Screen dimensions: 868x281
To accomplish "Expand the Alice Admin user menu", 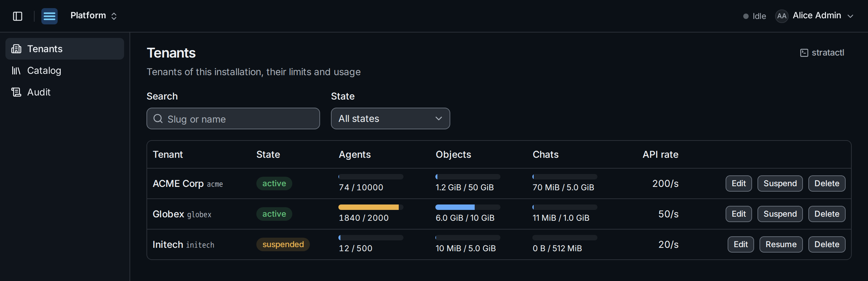I will pos(814,16).
